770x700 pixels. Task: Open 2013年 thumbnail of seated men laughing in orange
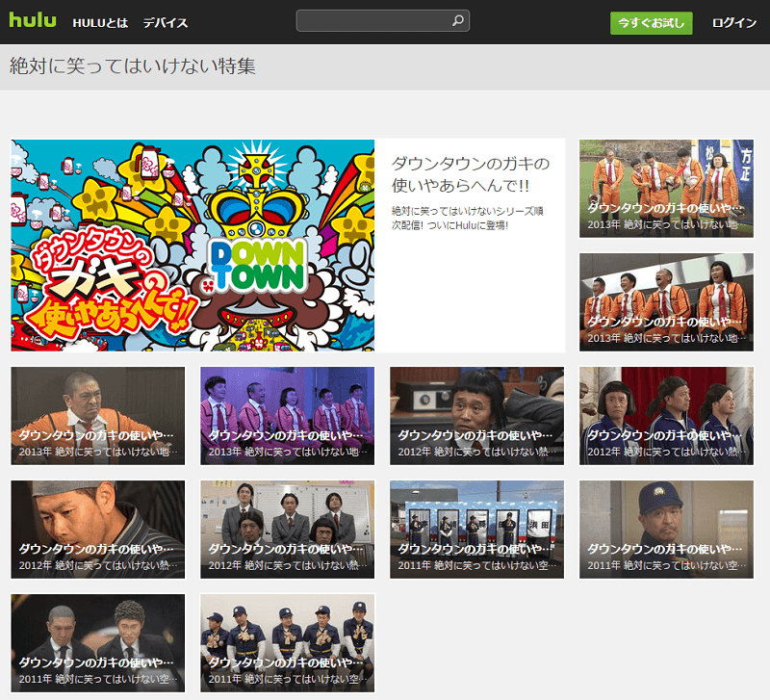pos(666,302)
